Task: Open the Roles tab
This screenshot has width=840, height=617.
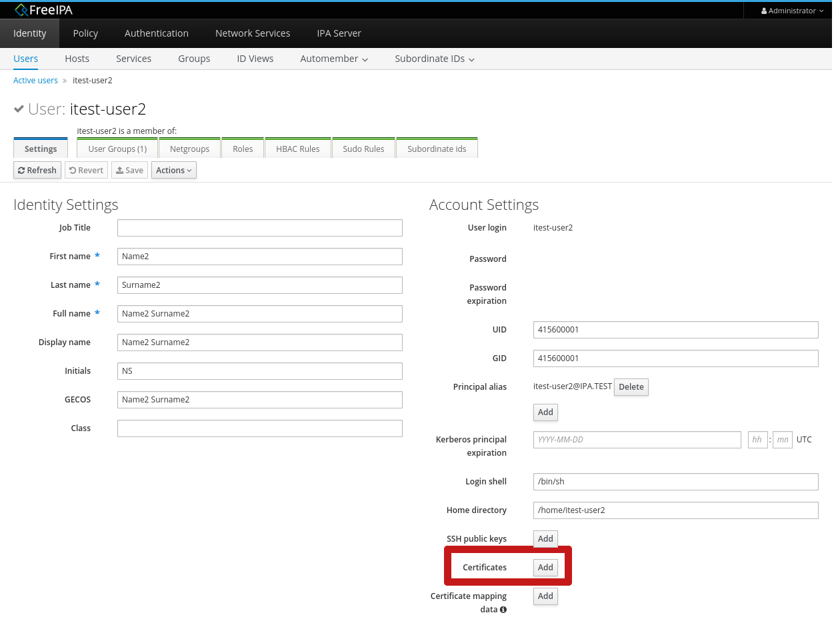Action: coord(243,149)
